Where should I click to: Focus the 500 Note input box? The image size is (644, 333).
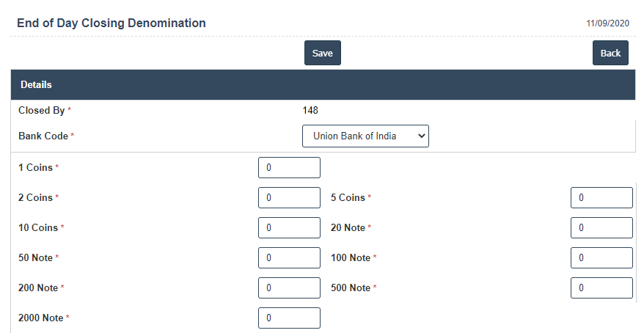tap(601, 288)
